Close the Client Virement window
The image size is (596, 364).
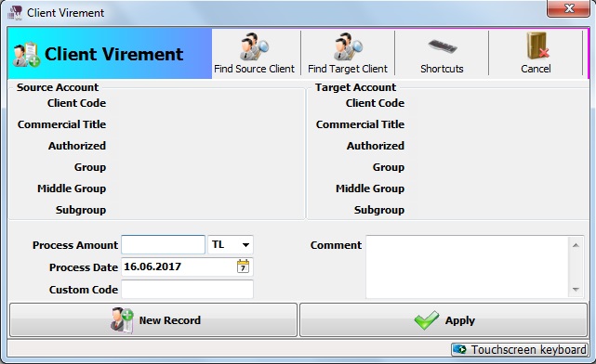[x=569, y=8]
